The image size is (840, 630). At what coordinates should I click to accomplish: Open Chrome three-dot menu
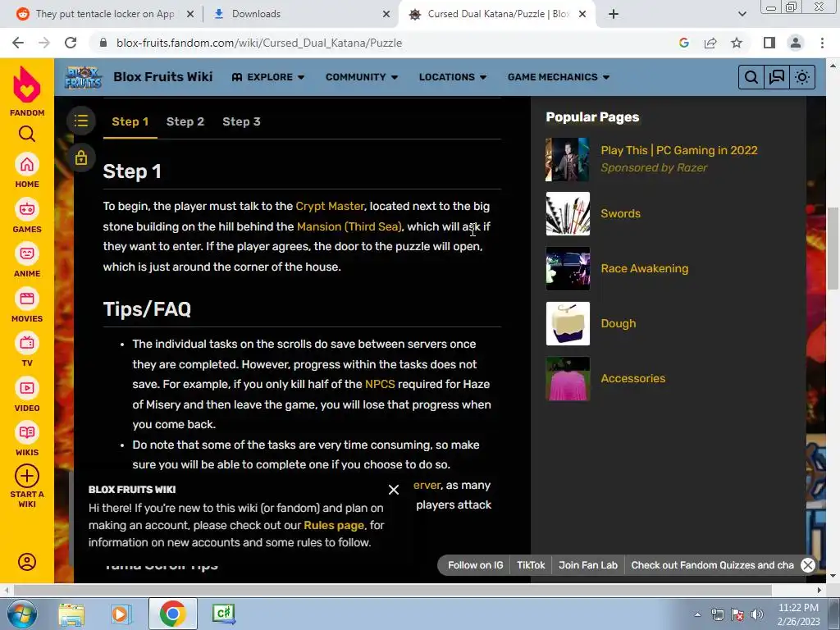822,43
